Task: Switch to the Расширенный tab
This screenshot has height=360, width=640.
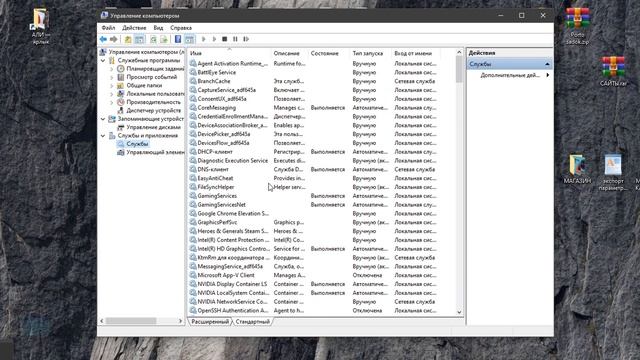Action: coord(210,322)
